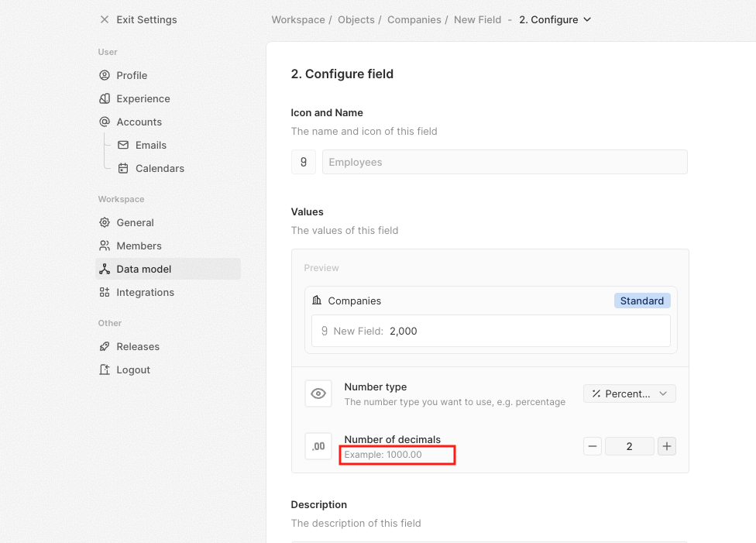Click the Logout option

tap(133, 369)
